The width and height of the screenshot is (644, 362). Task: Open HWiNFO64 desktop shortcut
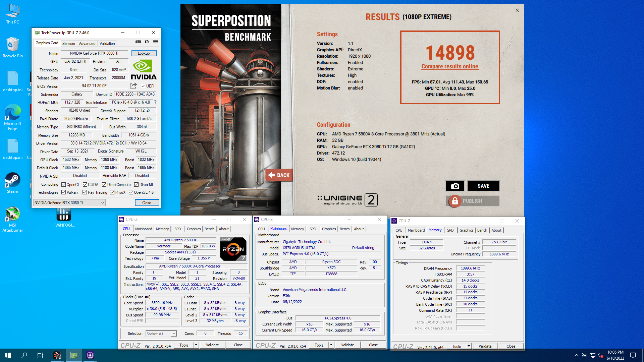point(64,218)
